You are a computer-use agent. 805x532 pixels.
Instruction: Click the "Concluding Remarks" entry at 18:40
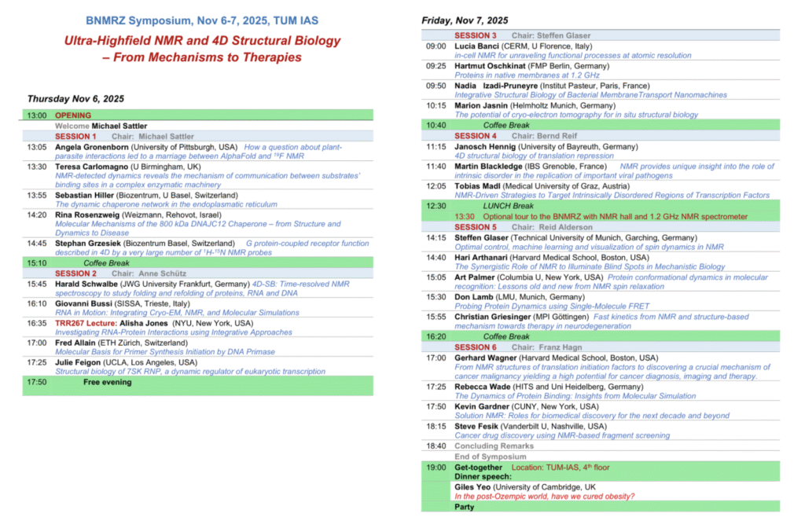click(494, 446)
